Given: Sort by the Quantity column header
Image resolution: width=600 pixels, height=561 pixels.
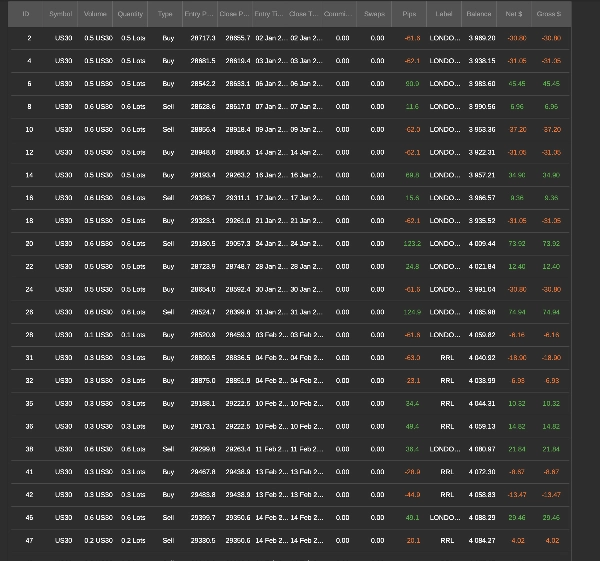Looking at the screenshot, I should tap(130, 14).
